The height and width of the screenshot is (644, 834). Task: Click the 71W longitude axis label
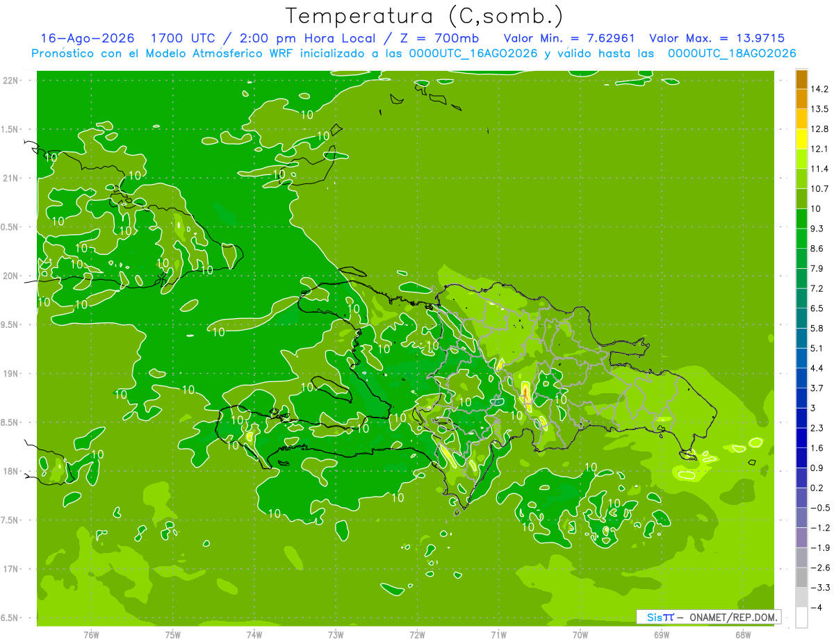[498, 635]
